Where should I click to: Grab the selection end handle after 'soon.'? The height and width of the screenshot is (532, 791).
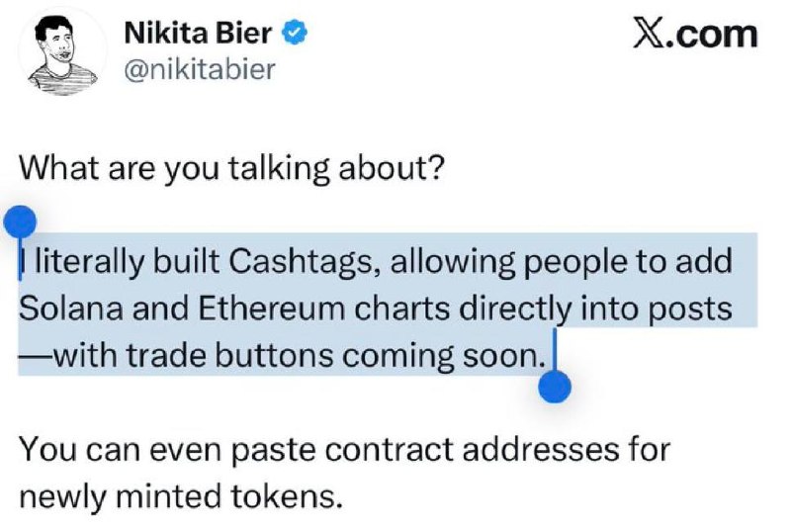[555, 387]
